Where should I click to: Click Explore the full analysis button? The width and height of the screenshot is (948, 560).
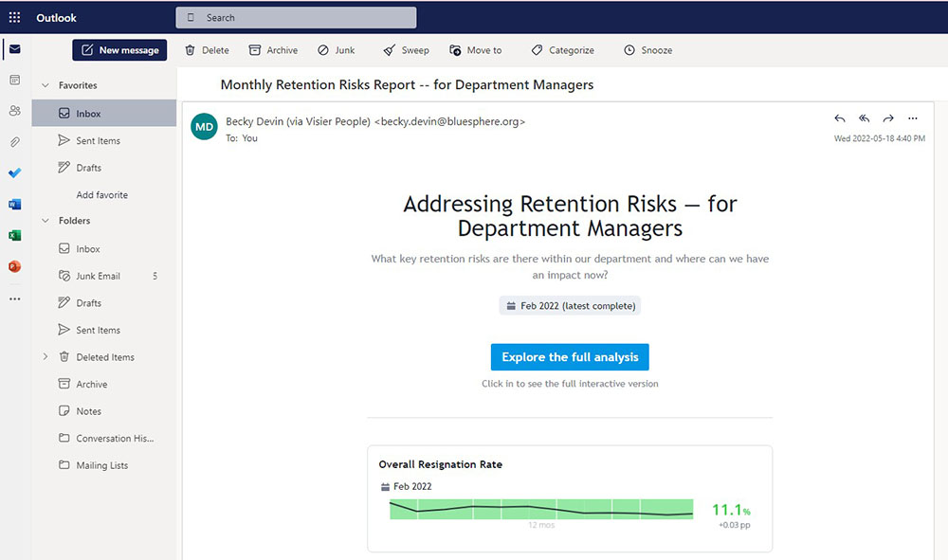[570, 357]
